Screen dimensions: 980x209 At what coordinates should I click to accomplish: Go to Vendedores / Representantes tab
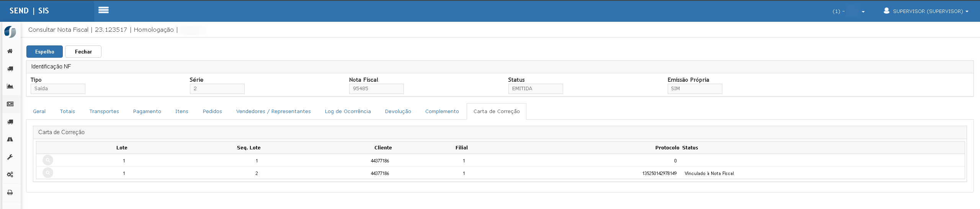tap(273, 112)
